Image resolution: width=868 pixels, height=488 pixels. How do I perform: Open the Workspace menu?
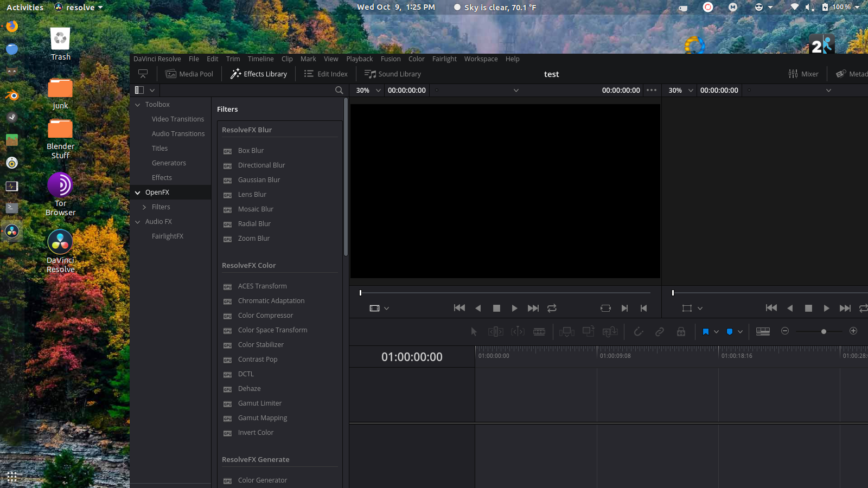coord(481,59)
